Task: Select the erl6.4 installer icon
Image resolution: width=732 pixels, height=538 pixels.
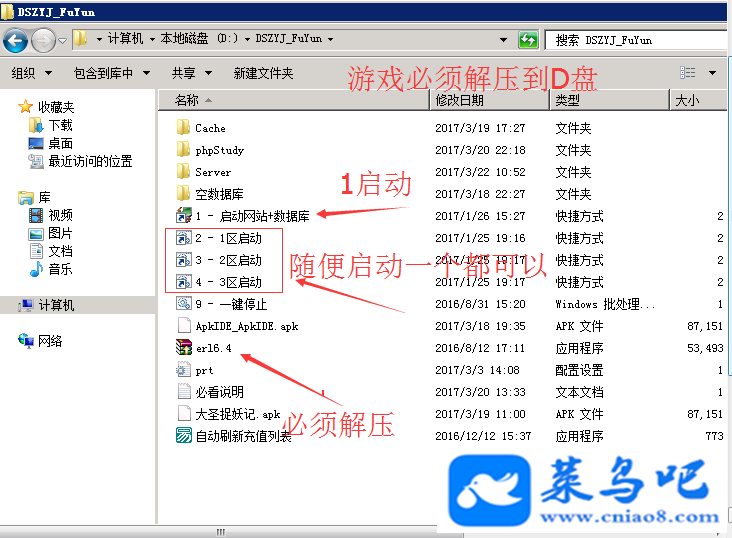Action: coord(184,347)
